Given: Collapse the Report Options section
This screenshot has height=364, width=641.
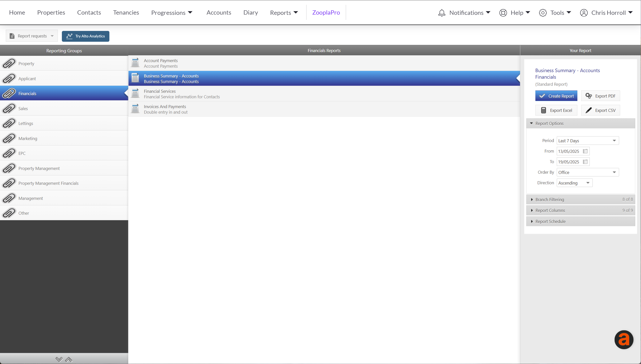Looking at the screenshot, I should coord(580,123).
